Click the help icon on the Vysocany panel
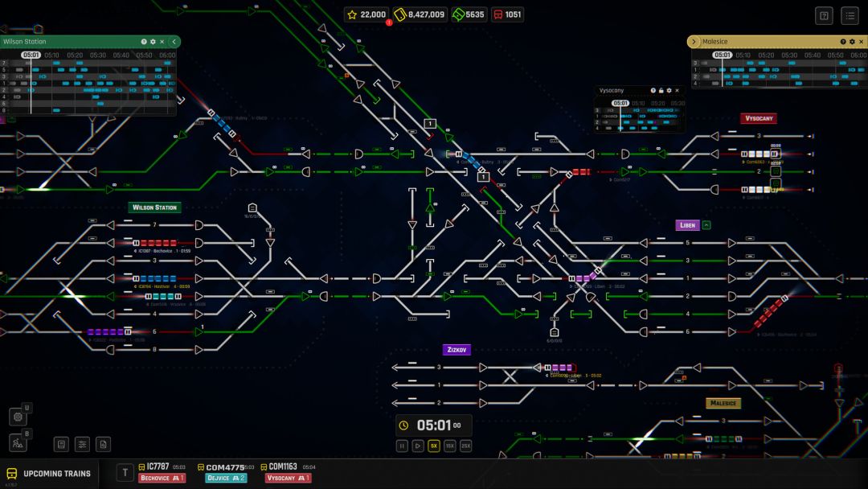 tap(653, 90)
